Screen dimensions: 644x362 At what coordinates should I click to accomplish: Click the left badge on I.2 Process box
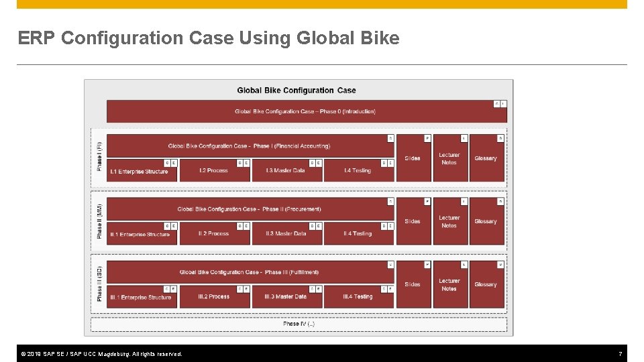click(240, 163)
